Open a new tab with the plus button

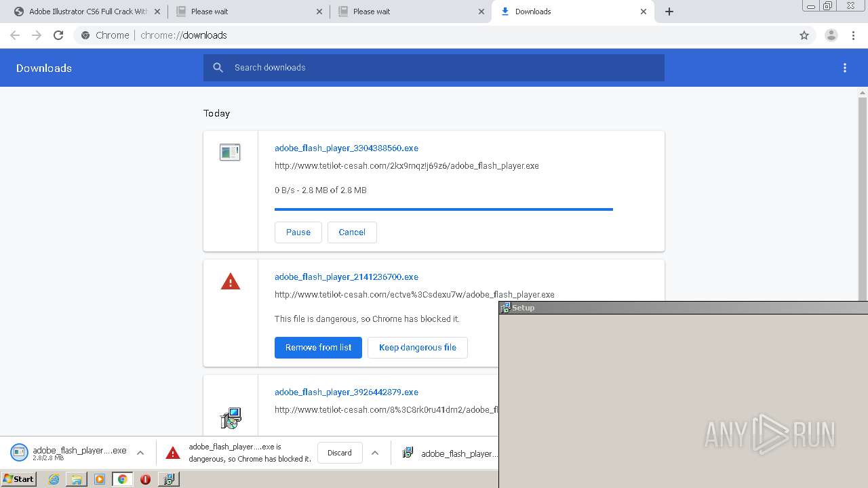669,12
